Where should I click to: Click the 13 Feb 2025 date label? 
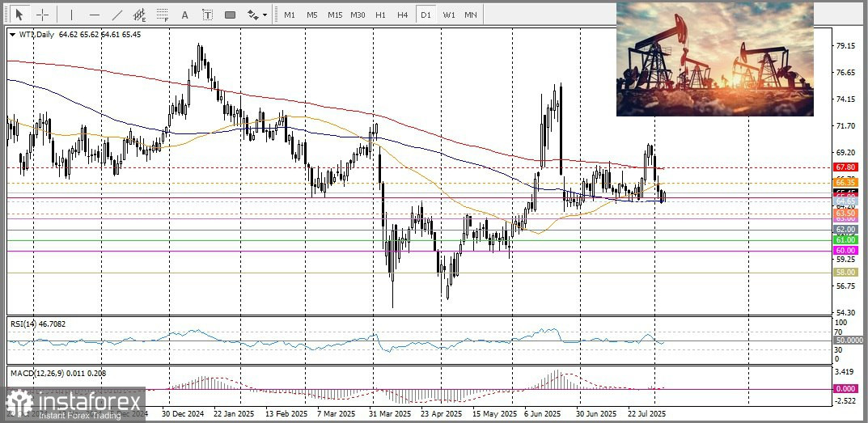pyautogui.click(x=286, y=414)
